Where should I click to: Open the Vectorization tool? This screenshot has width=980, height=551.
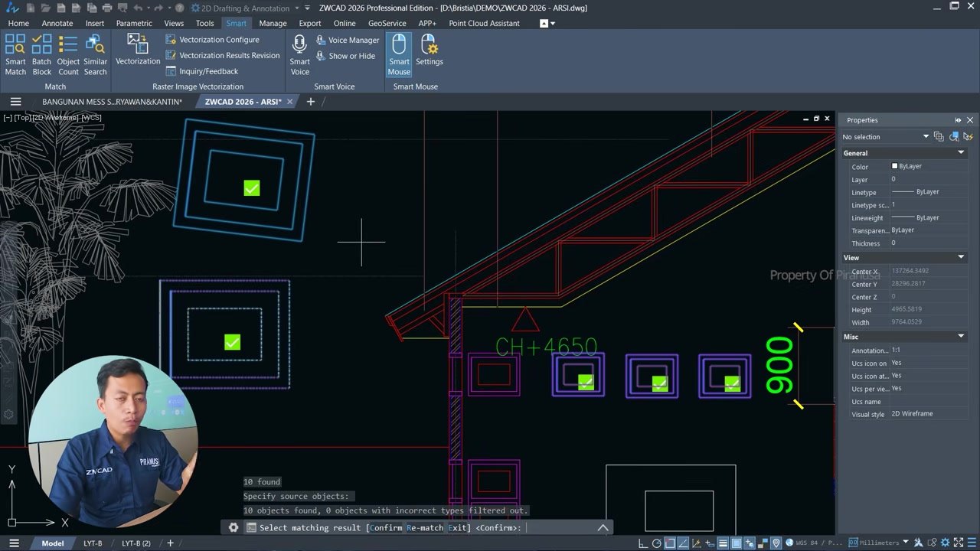click(x=138, y=49)
